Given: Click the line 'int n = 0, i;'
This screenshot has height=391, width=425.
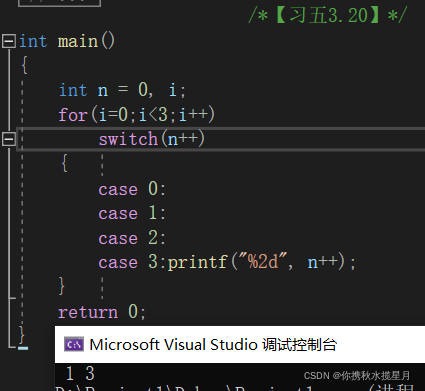Looking at the screenshot, I should (122, 90).
